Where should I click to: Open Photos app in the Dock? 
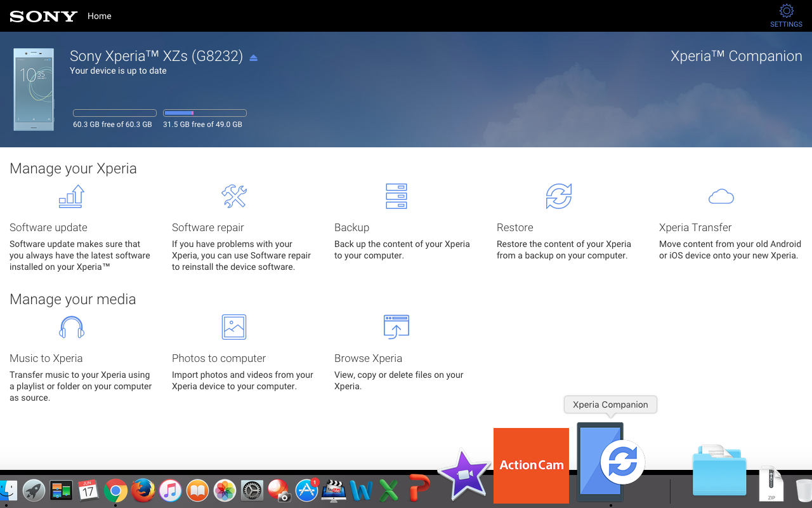[225, 490]
